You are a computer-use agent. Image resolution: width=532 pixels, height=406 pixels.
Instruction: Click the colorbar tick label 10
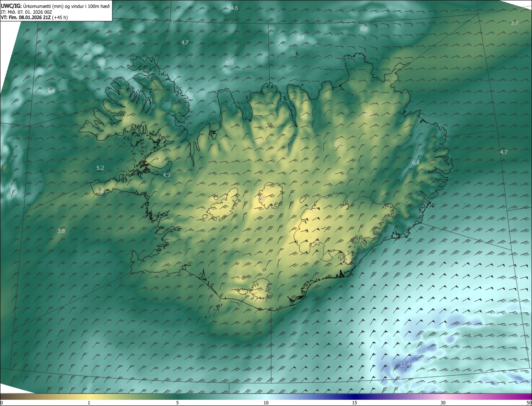click(x=266, y=403)
